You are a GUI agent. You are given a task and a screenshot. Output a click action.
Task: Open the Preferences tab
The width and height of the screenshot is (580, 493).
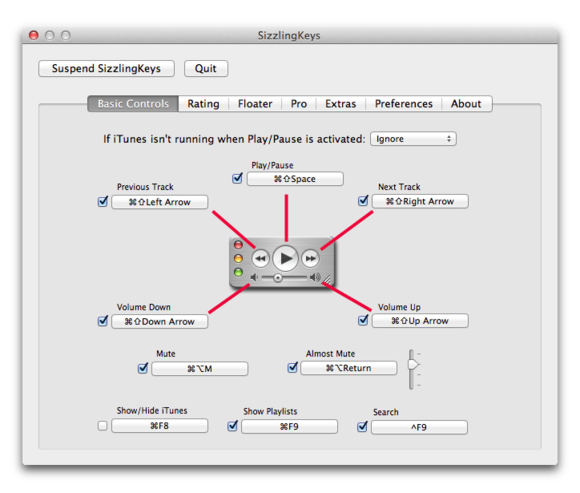[x=404, y=104]
